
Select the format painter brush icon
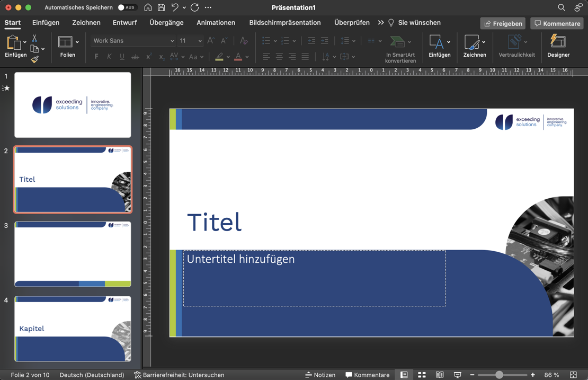pos(35,60)
